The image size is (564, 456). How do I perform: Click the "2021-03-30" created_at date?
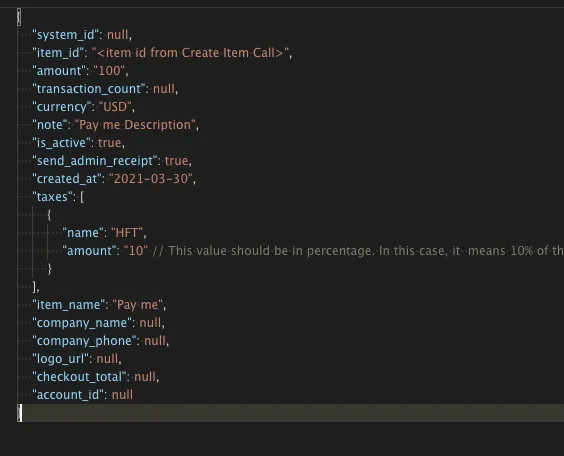click(151, 179)
